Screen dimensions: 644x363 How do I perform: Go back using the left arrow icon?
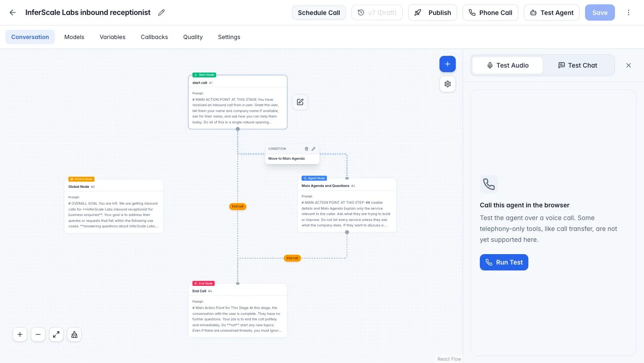(13, 13)
